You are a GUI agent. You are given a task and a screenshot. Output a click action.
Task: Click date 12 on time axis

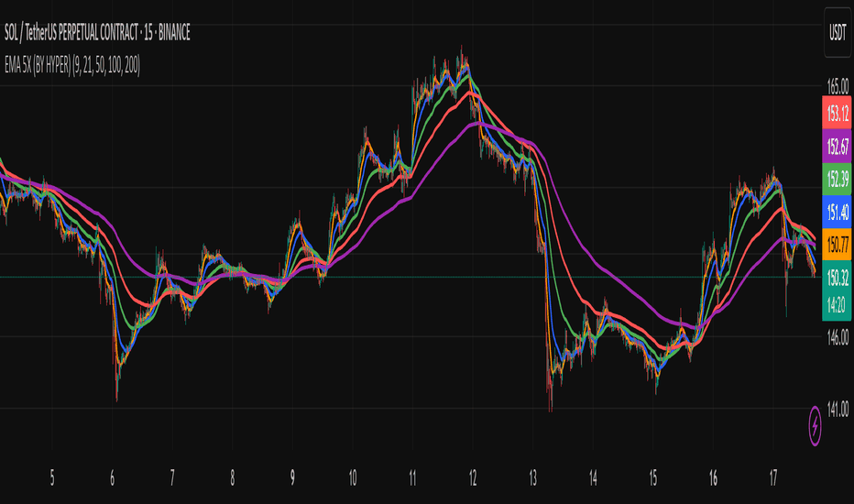473,477
